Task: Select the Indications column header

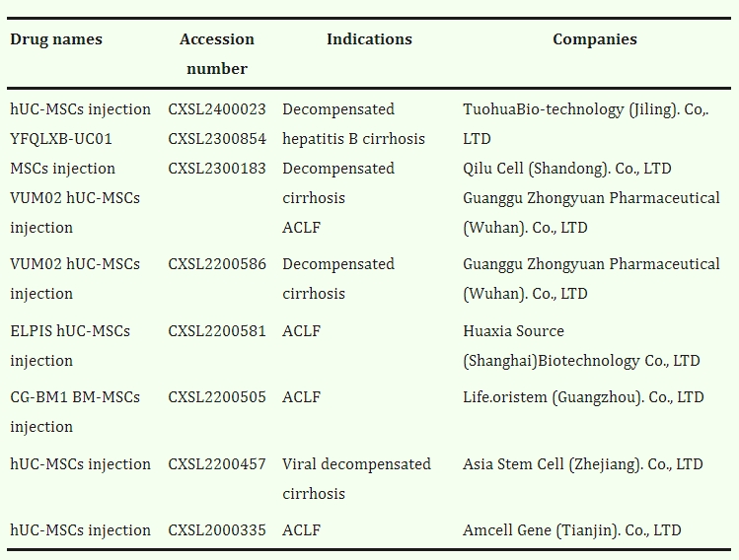Action: [x=369, y=39]
